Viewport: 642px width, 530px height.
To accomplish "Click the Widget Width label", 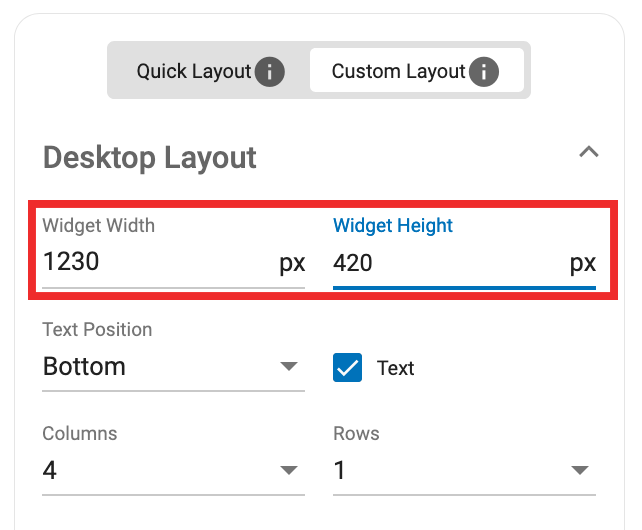I will 99,225.
